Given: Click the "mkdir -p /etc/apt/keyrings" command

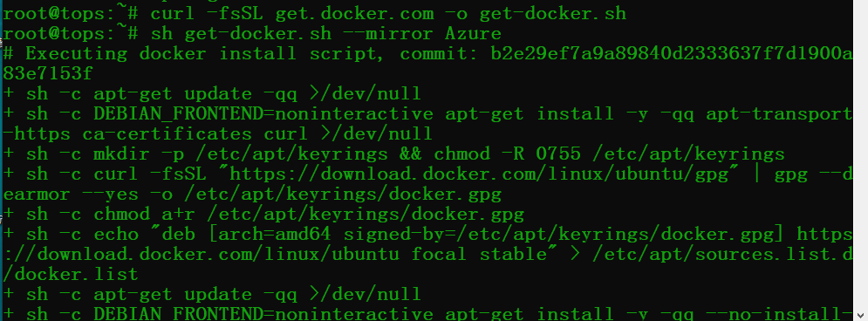Looking at the screenshot, I should [241, 154].
